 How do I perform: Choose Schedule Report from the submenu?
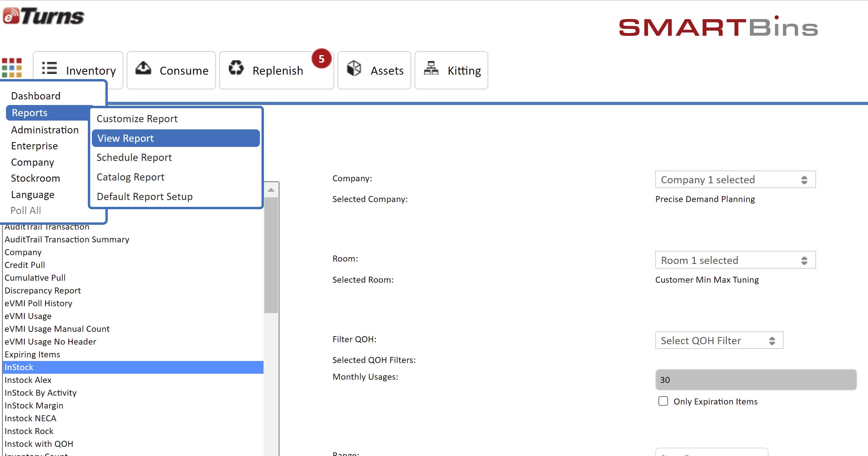click(134, 157)
